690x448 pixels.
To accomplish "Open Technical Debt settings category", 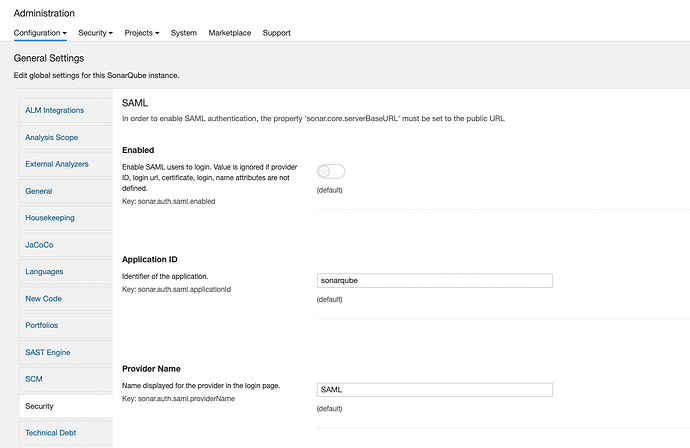I will click(x=51, y=433).
